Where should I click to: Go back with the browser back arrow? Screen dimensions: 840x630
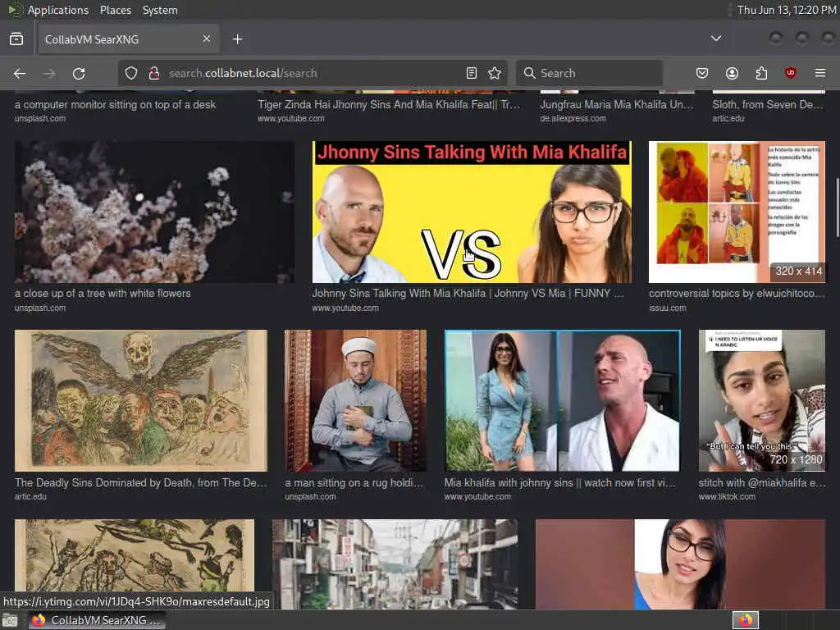point(20,73)
